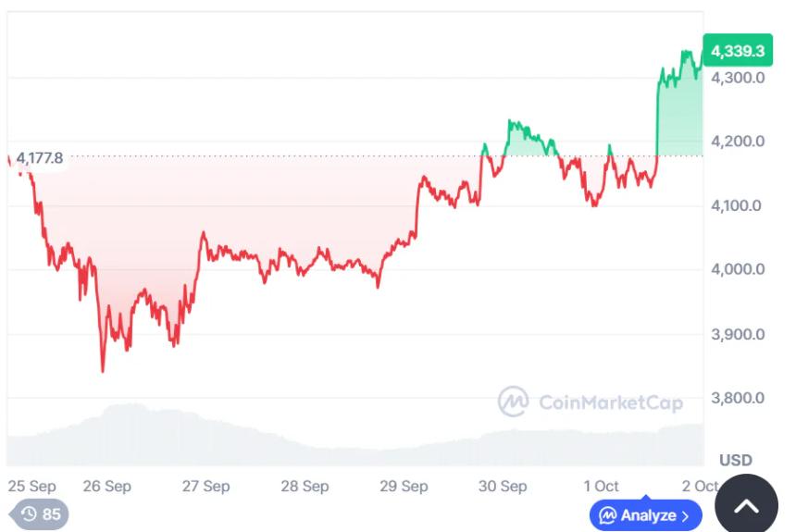Click the CoinMarketCap logo watermark icon
The height and width of the screenshot is (532, 796).
[513, 402]
